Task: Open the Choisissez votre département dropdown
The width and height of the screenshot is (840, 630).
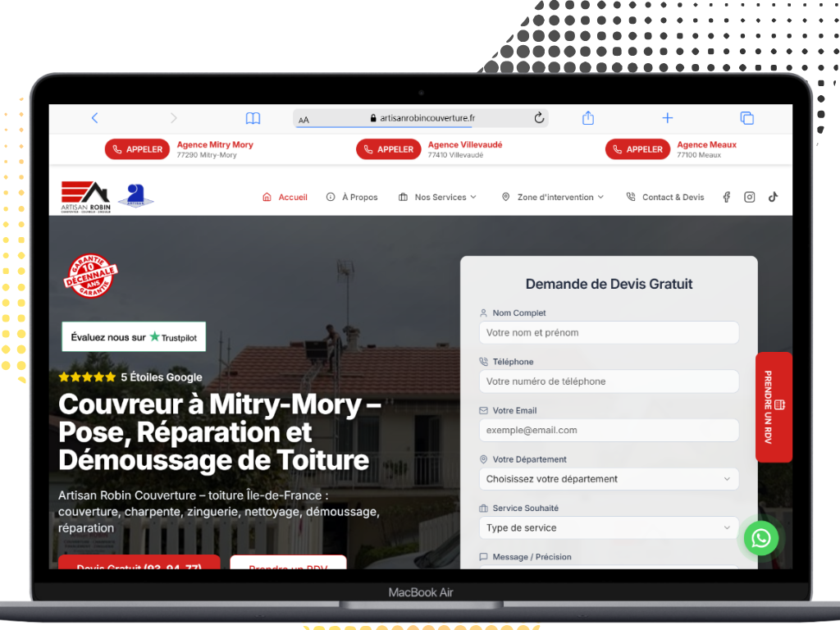Action: pyautogui.click(x=608, y=479)
